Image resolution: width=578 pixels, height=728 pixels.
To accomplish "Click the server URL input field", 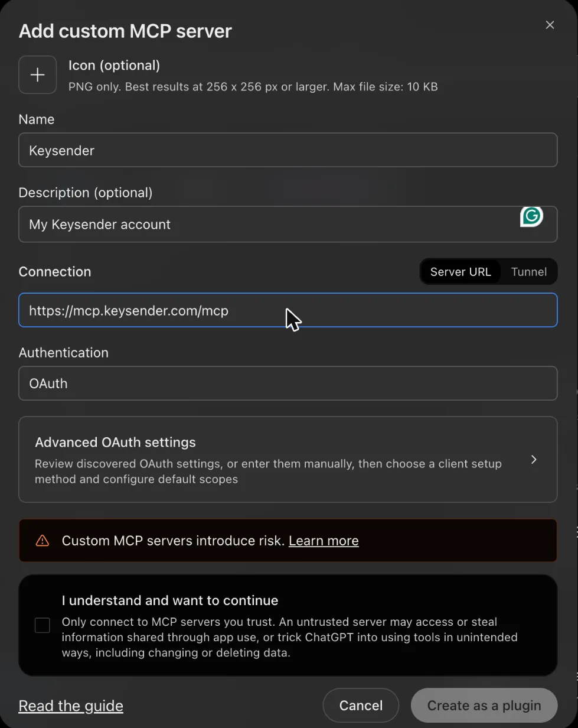I will [x=288, y=310].
